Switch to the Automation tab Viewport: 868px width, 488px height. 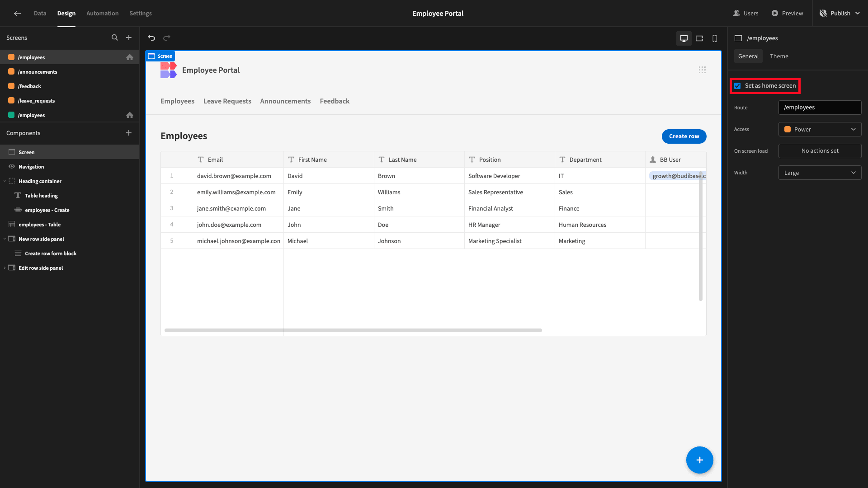pyautogui.click(x=102, y=13)
